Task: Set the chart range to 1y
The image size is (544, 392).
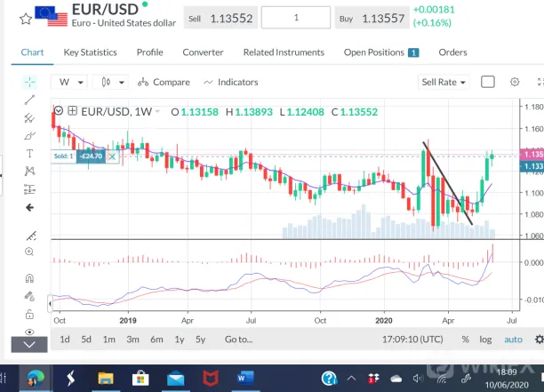Action: pyautogui.click(x=180, y=340)
